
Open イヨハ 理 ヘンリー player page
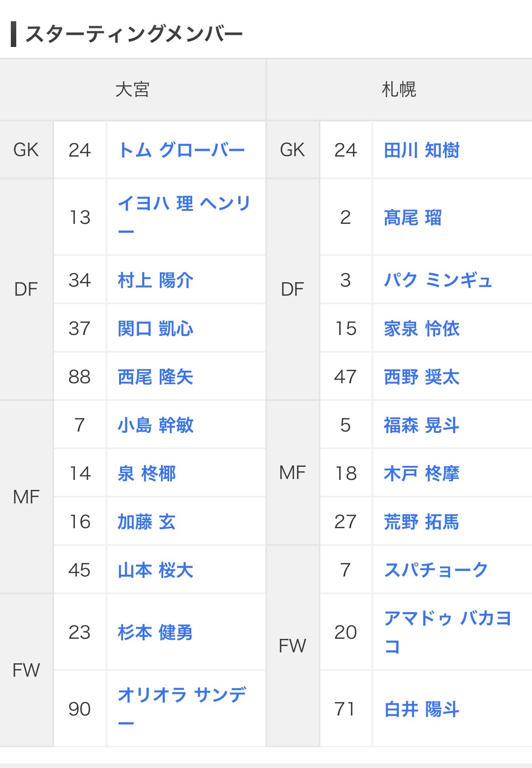(x=184, y=204)
